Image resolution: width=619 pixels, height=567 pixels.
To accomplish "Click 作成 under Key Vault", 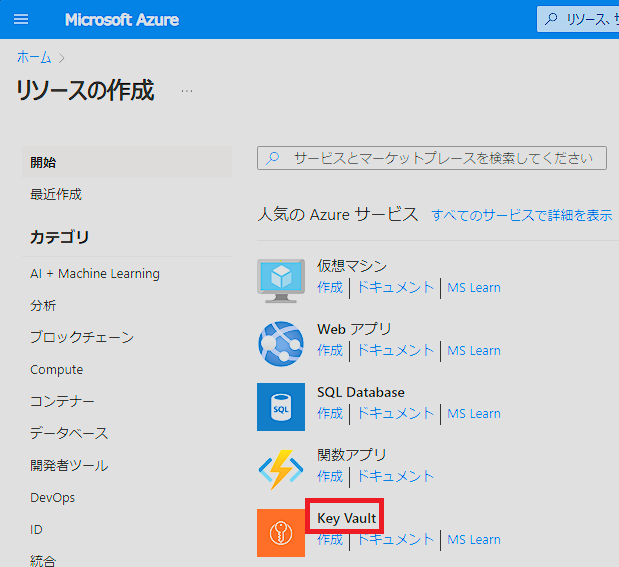I will [x=330, y=539].
